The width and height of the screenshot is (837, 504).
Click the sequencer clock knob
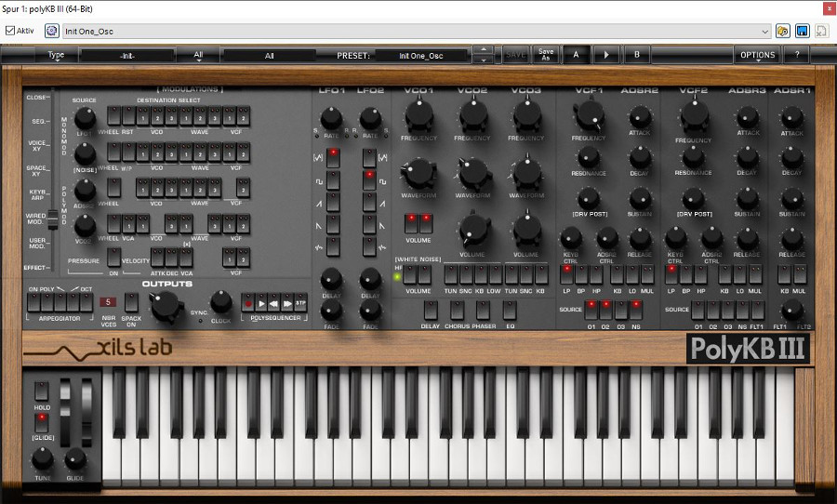(x=221, y=302)
